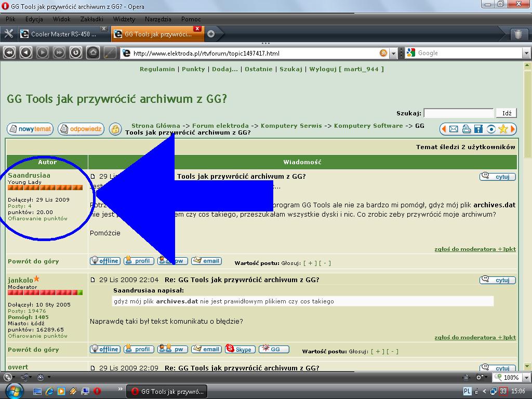Go forward one page

pos(43,52)
